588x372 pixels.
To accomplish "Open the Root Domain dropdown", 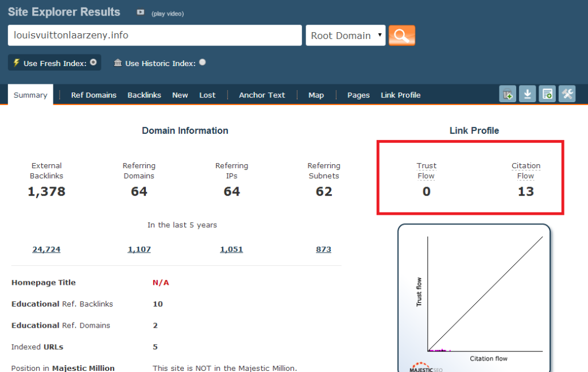I will pyautogui.click(x=345, y=36).
